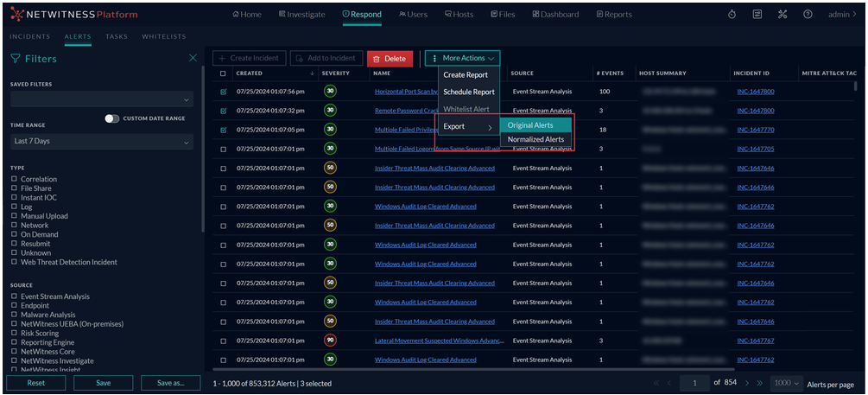Viewport: 868px width, 395px height.
Task: Click severity 90 badge of Lateral Movement alert
Action: point(331,341)
